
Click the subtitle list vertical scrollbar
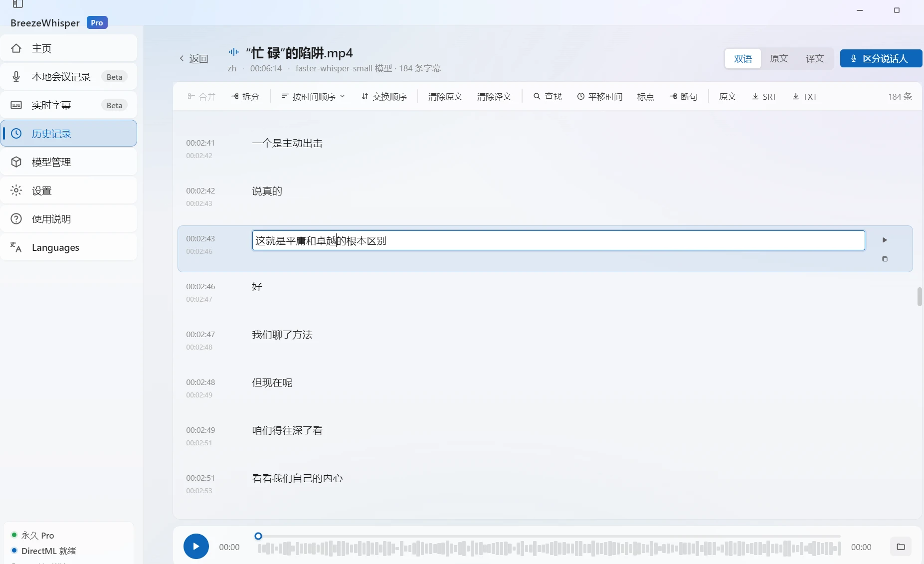click(920, 297)
